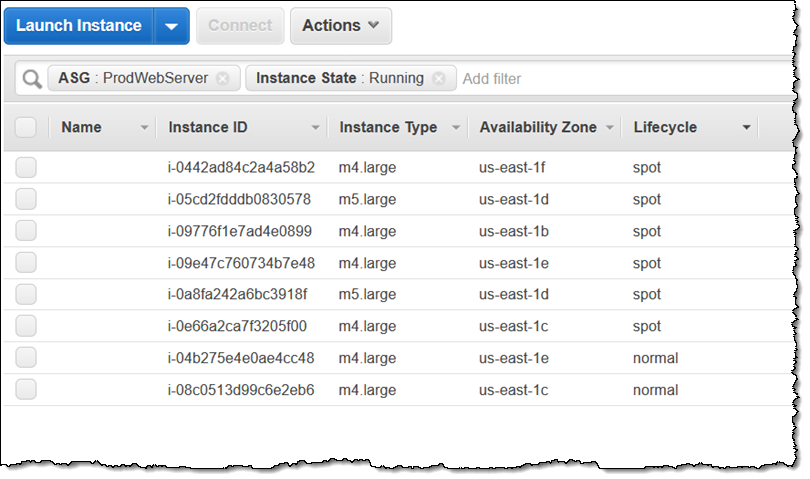Remove the ASG ProdWebServer filter
The height and width of the screenshot is (479, 810).
pyautogui.click(x=222, y=78)
